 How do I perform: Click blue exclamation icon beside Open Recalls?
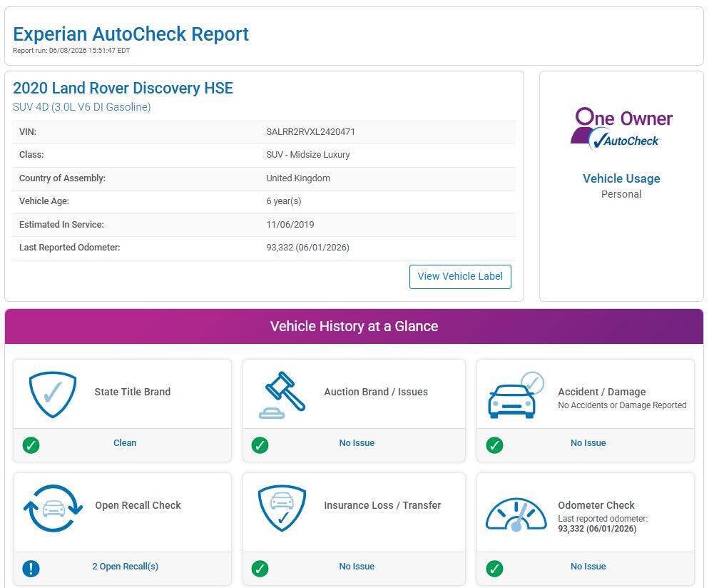pyautogui.click(x=31, y=569)
